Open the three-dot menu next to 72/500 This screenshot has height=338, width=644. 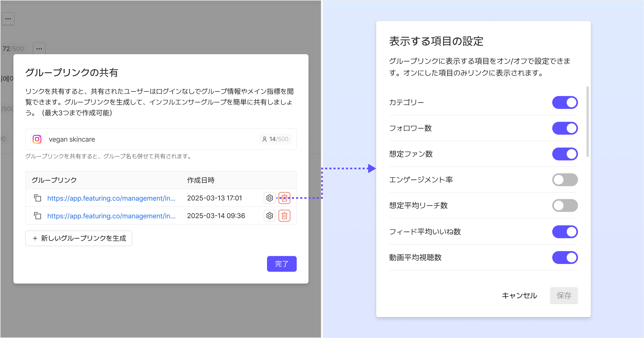pyautogui.click(x=39, y=49)
